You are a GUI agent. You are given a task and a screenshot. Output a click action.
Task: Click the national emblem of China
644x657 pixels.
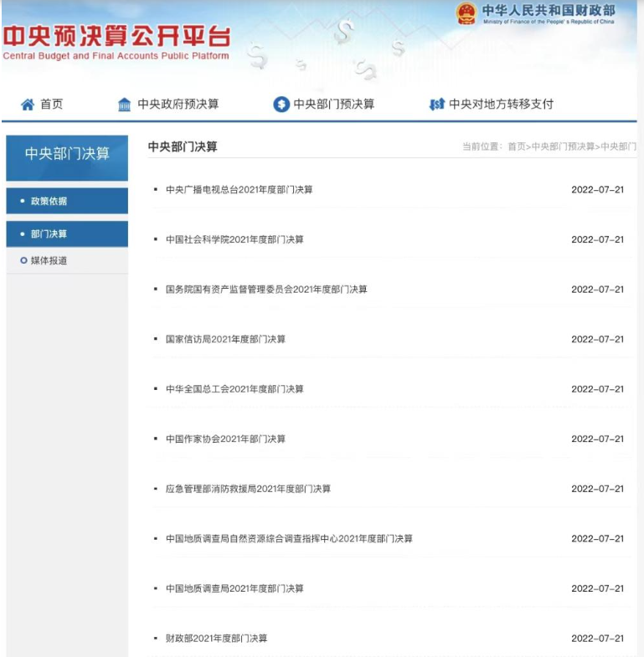point(466,13)
